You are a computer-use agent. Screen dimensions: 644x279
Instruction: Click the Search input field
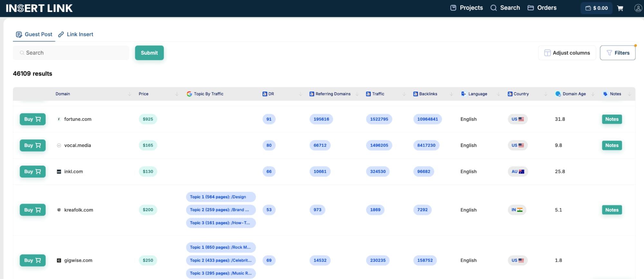click(71, 53)
